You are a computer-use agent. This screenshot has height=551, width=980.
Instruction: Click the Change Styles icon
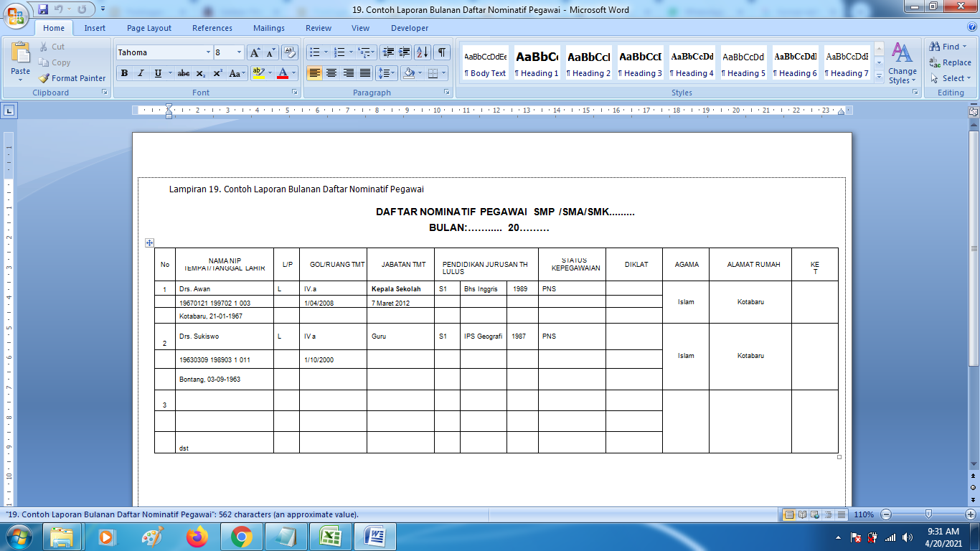tap(902, 55)
